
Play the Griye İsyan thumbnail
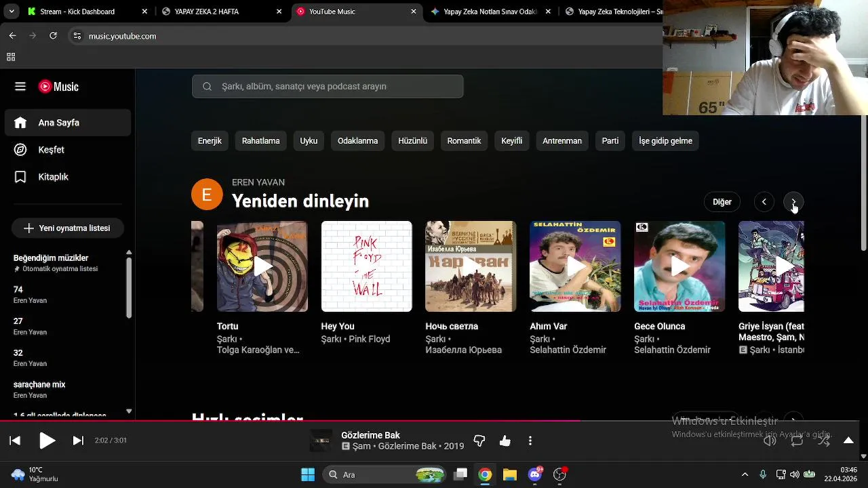[x=771, y=266]
